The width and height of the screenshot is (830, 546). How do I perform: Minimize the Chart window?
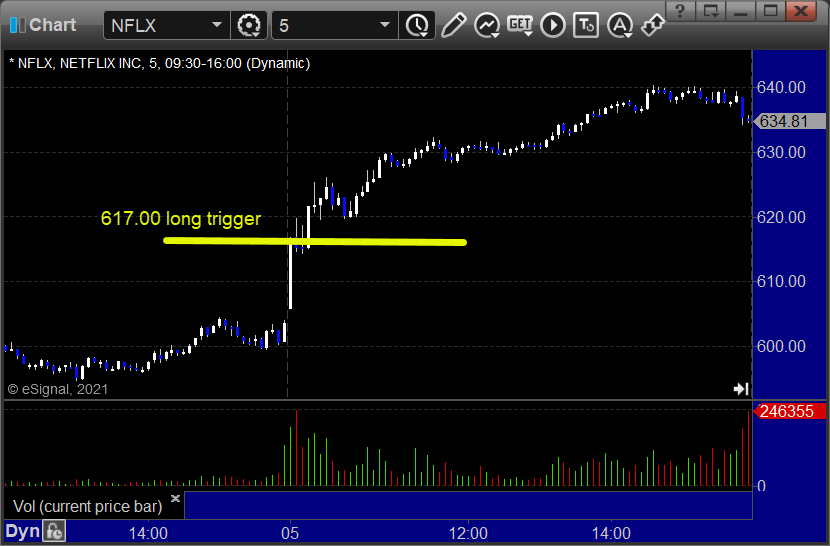pyautogui.click(x=741, y=11)
